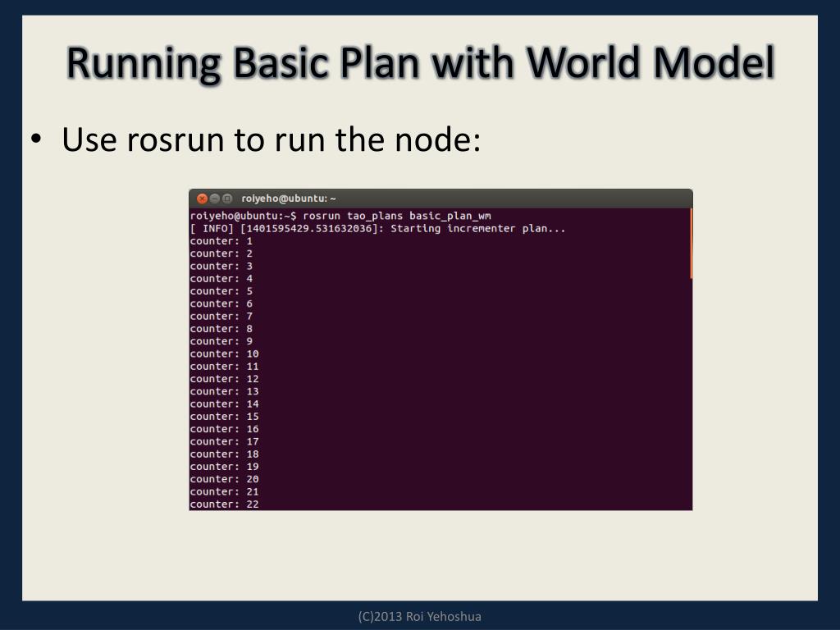Screen dimensions: 840x630
Task: Click the 'counter: 22' output line
Action: pyautogui.click(x=225, y=504)
